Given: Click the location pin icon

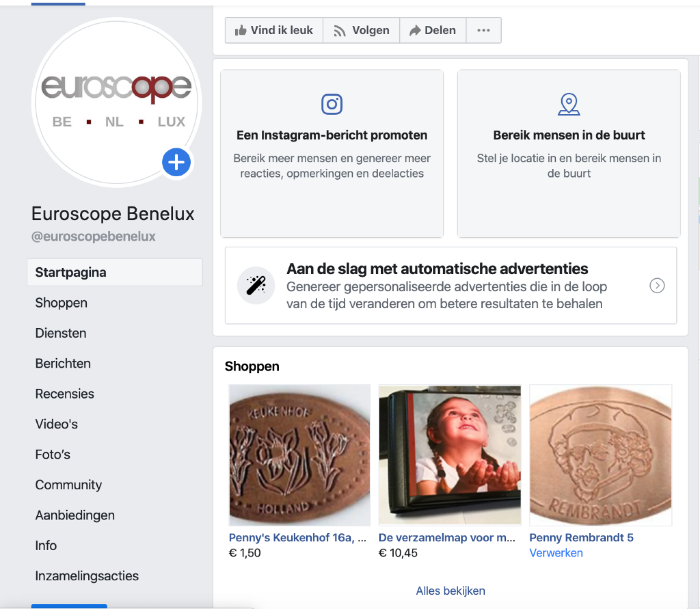Looking at the screenshot, I should click(x=569, y=104).
